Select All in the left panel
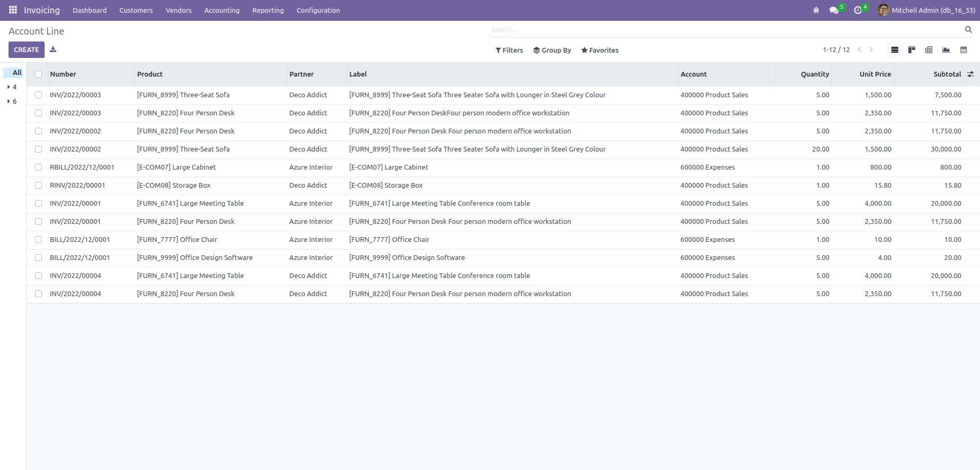This screenshot has width=980, height=470. 13,72
